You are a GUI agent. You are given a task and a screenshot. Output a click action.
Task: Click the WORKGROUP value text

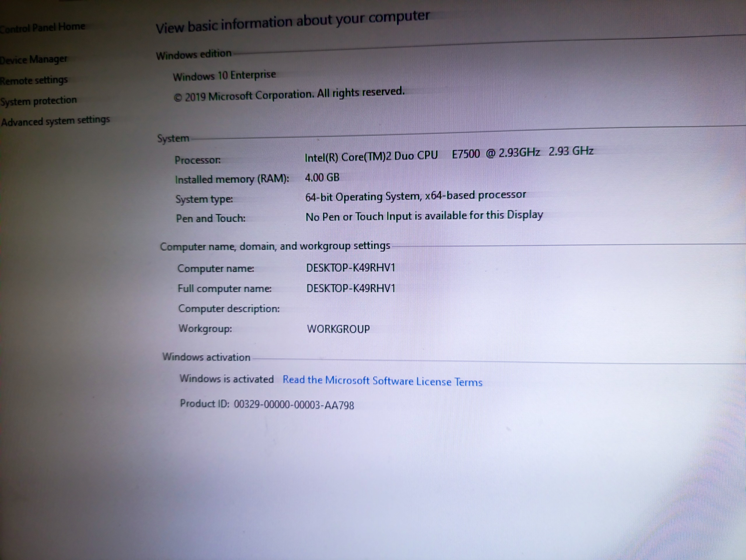tap(338, 329)
